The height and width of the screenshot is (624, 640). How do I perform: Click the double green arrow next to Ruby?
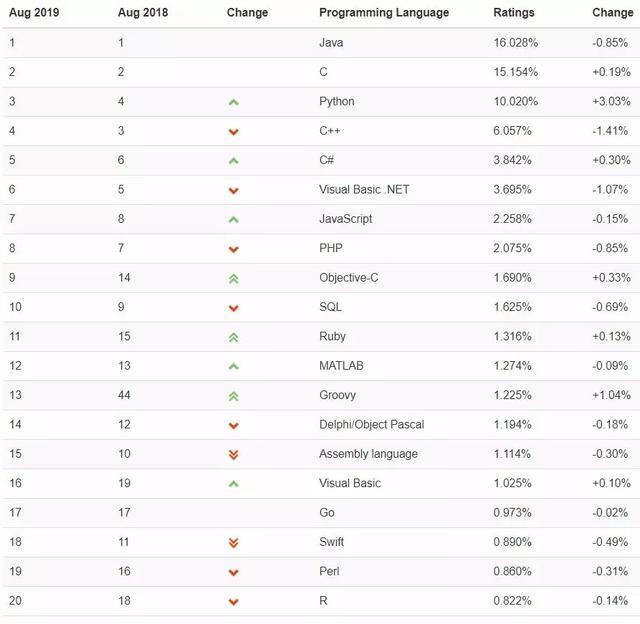click(x=233, y=337)
